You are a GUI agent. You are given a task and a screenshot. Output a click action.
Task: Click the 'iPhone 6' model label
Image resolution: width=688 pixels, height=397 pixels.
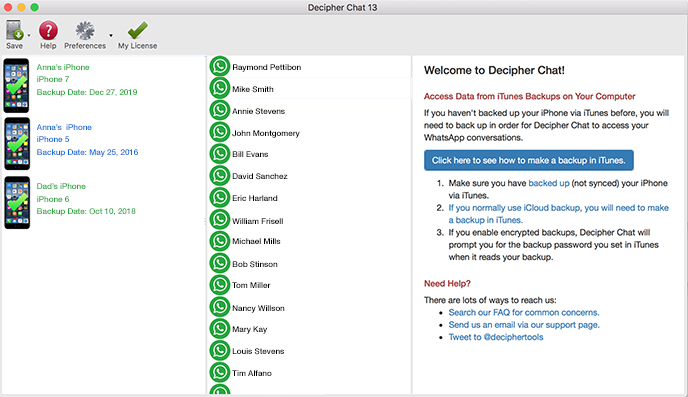point(53,199)
